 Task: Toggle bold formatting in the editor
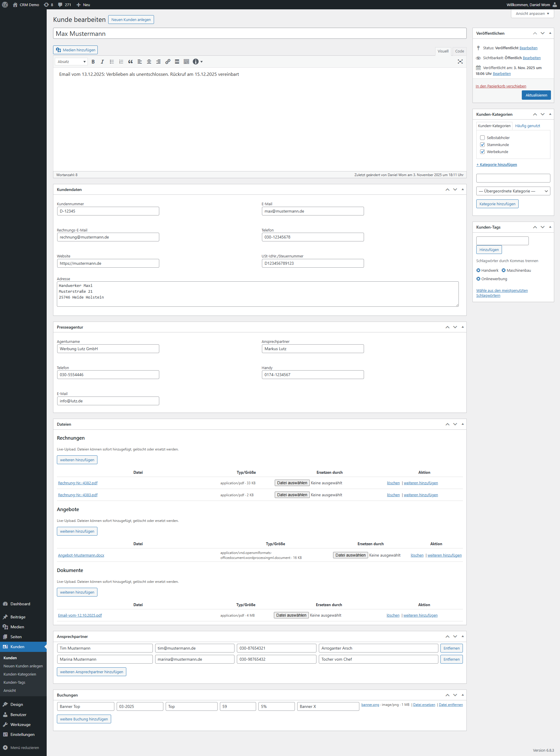click(93, 61)
